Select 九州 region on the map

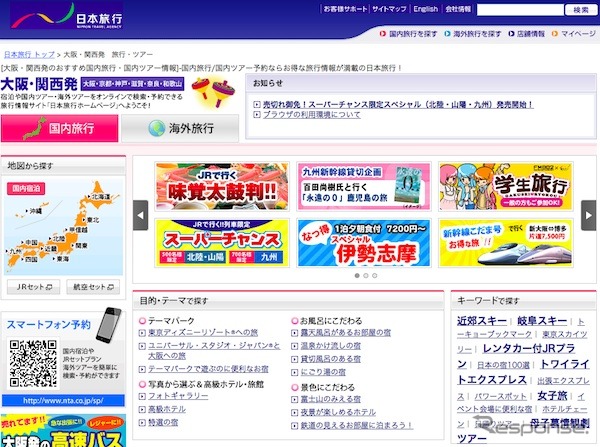click(15, 251)
